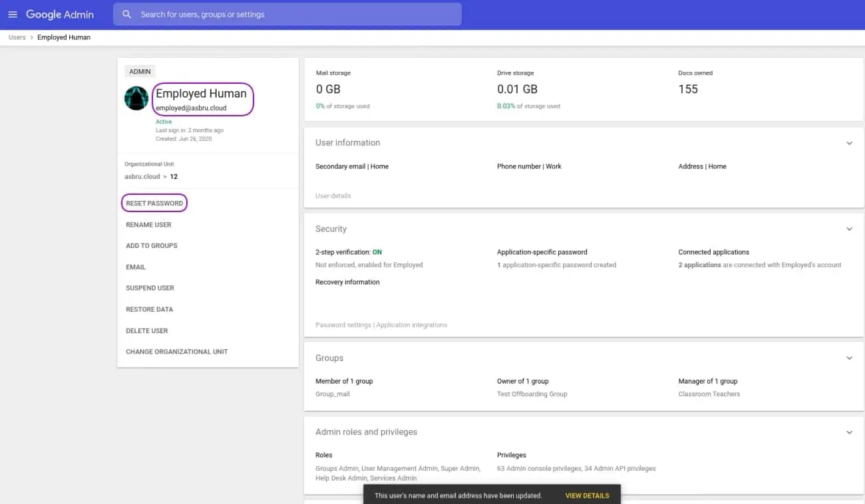Click Address | Home field
865x504 pixels.
(x=702, y=166)
